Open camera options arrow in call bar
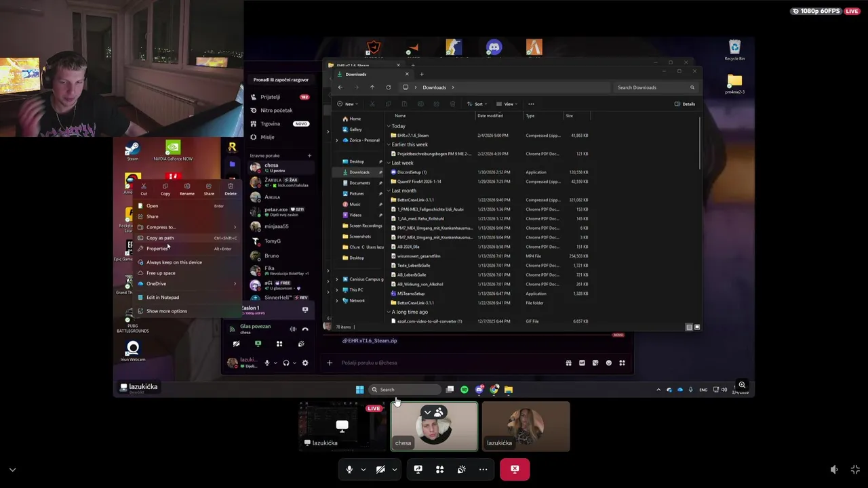The height and width of the screenshot is (488, 868). 394,469
